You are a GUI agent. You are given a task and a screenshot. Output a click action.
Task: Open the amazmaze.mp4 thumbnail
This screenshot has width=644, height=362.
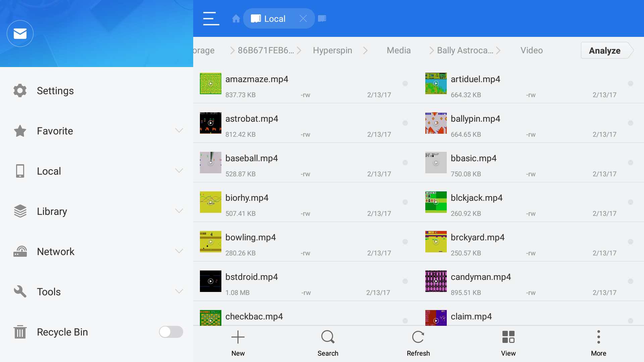[210, 84]
